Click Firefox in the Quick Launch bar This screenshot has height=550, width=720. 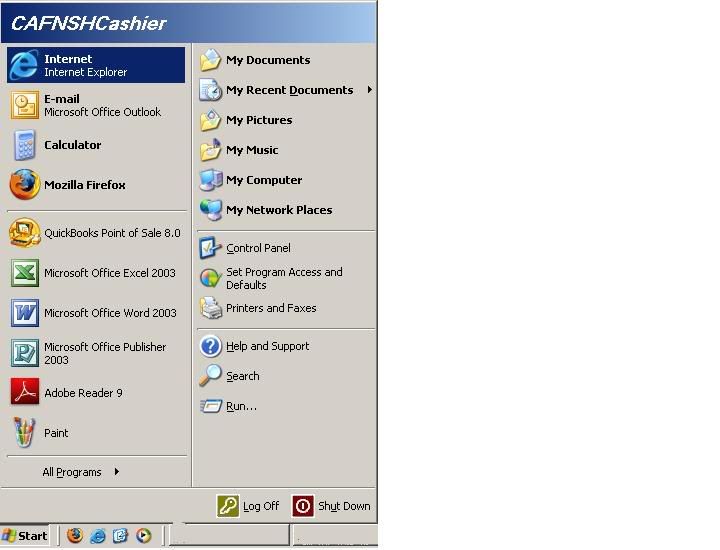pos(75,535)
